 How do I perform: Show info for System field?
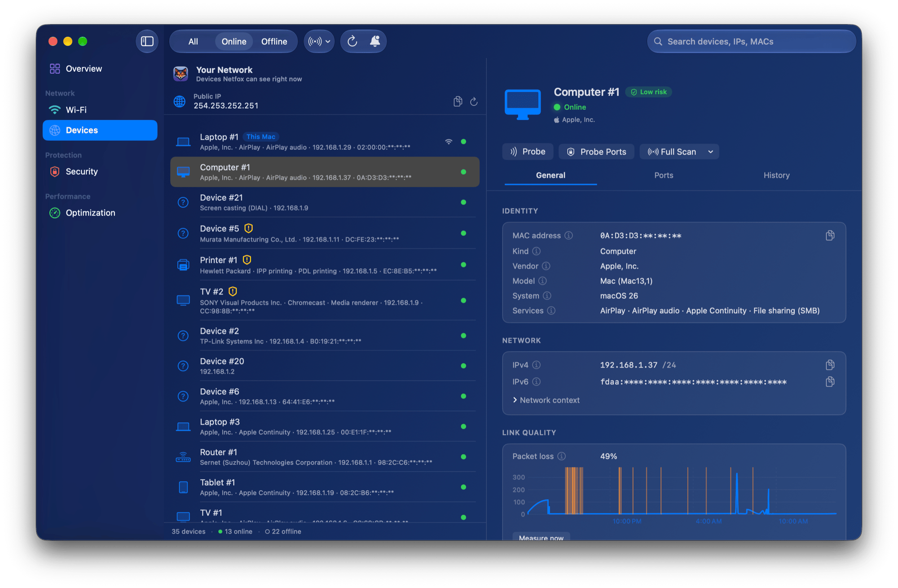pyautogui.click(x=547, y=296)
